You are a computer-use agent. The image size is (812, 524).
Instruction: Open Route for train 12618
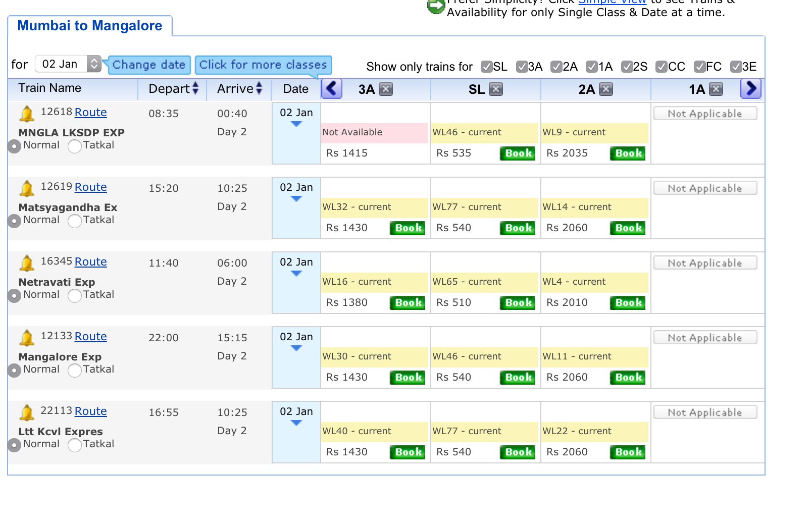tap(91, 113)
